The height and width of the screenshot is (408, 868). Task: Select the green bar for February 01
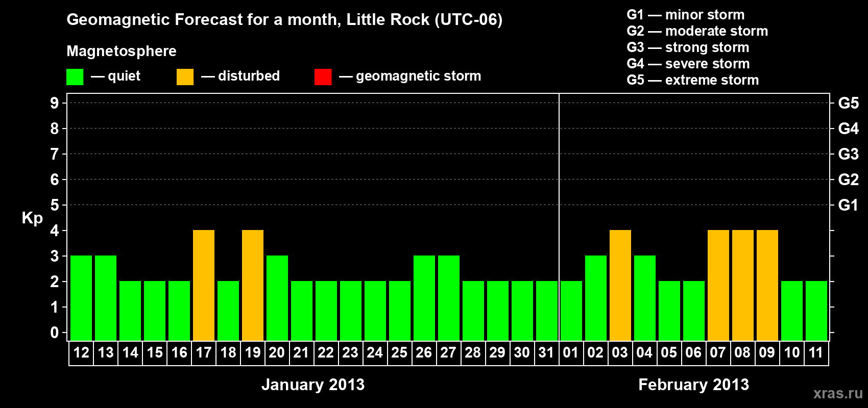point(571,311)
